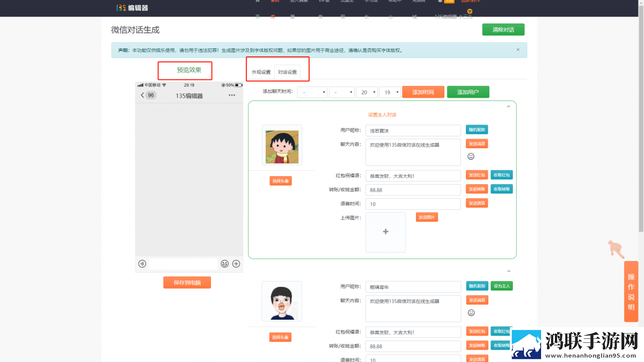
Task: Click 随机昵称 for the owner user
Action: [477, 129]
